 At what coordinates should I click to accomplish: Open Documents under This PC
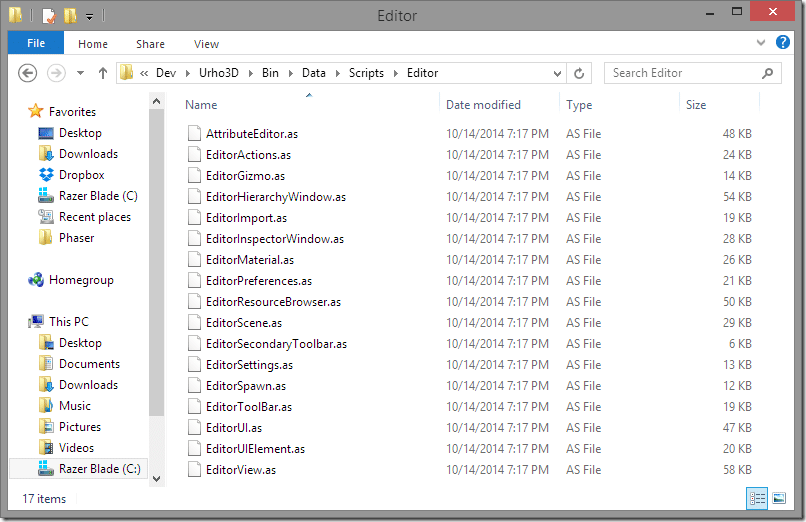pyautogui.click(x=89, y=364)
